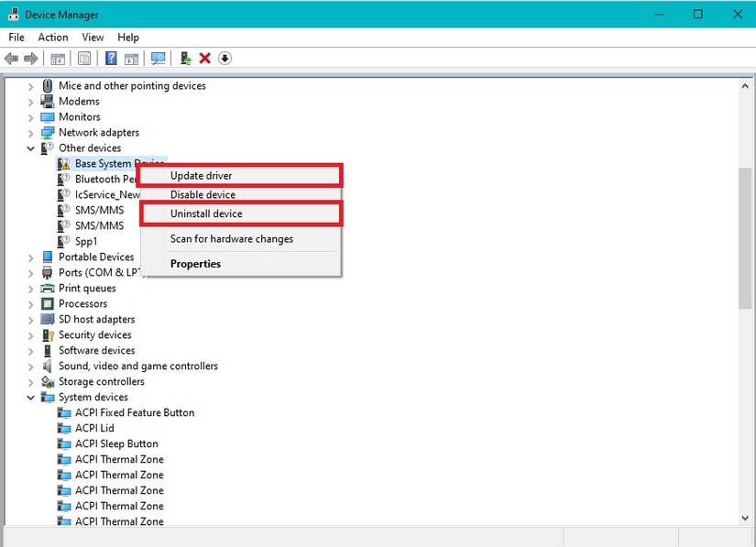Select the Bluetooth Peripheral device entry
Image resolution: width=756 pixels, height=547 pixels.
click(104, 179)
